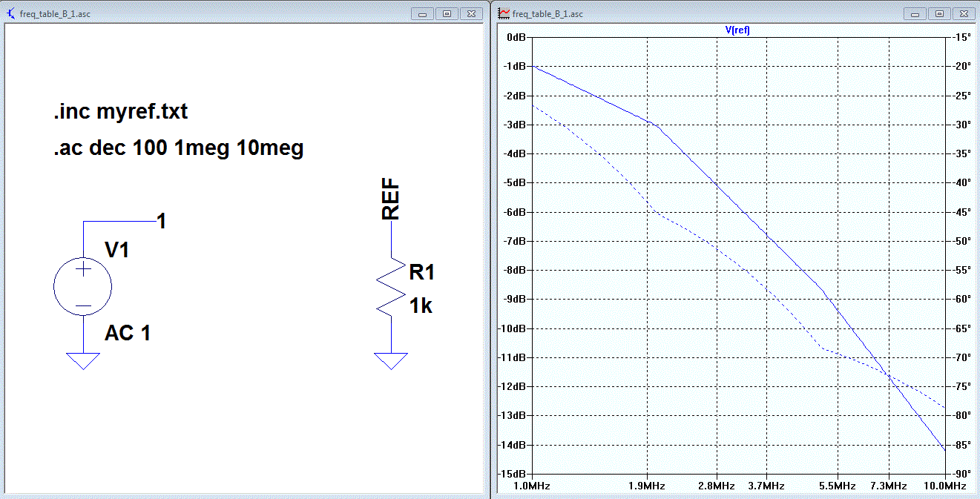The width and height of the screenshot is (980, 499).
Task: Click the plot window title freq_table_B_1.asc
Action: pos(548,14)
